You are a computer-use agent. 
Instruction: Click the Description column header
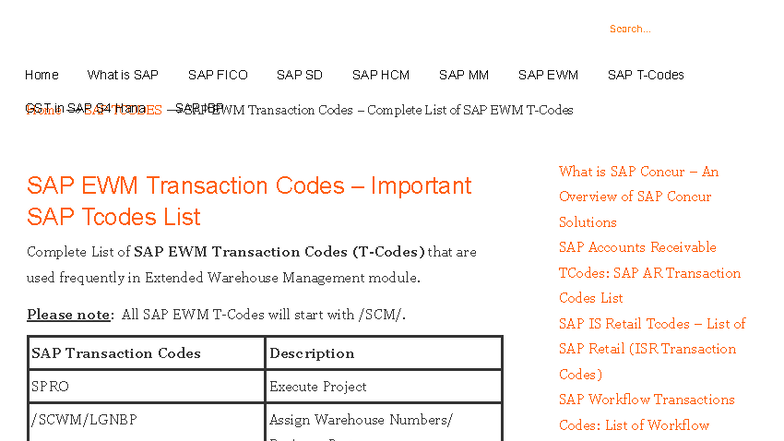click(x=383, y=353)
